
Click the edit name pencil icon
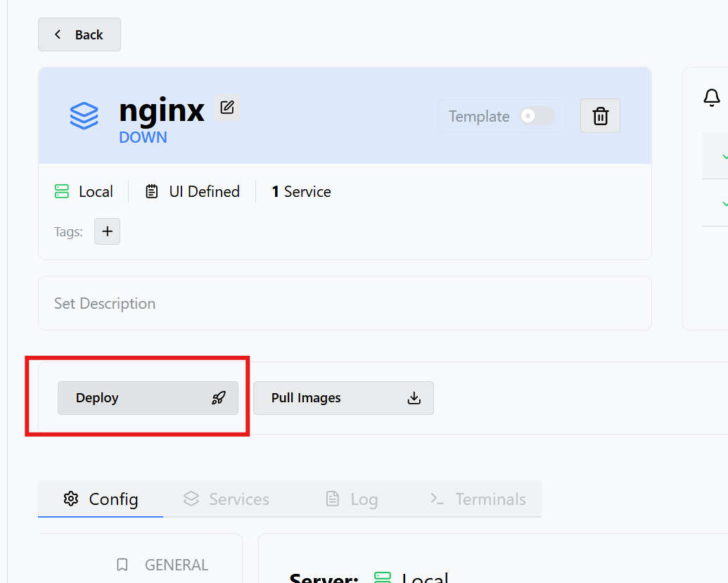(227, 108)
